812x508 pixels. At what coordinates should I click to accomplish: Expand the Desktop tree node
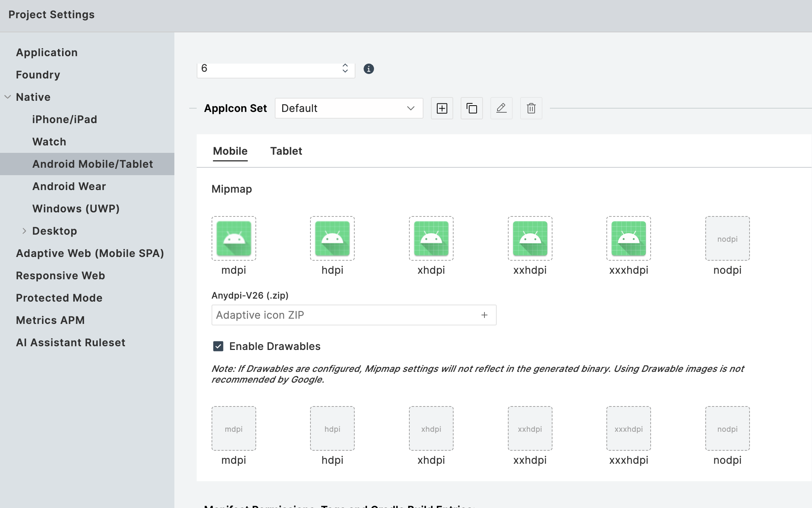(24, 231)
